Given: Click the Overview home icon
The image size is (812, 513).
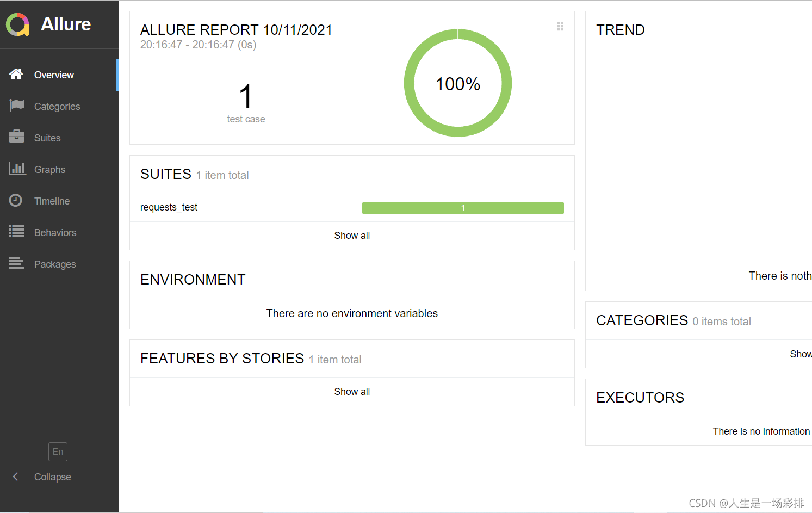Looking at the screenshot, I should coord(16,75).
